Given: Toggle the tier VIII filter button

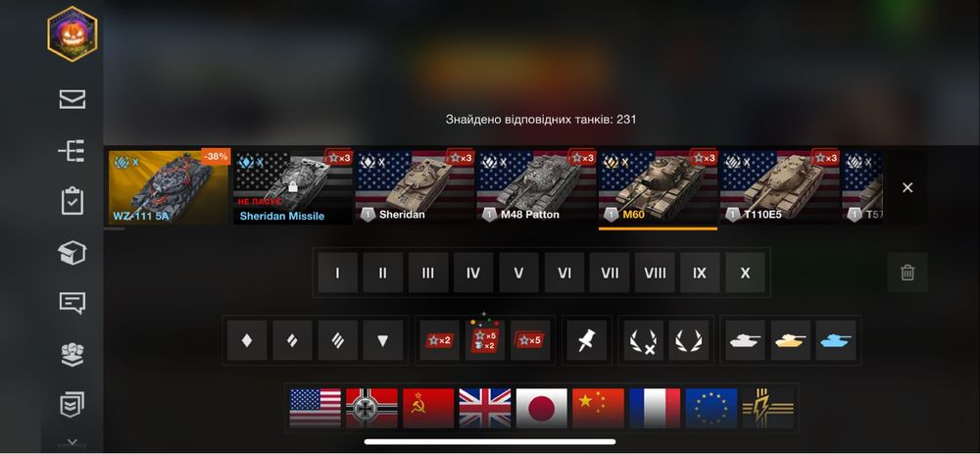Looking at the screenshot, I should coord(655,273).
